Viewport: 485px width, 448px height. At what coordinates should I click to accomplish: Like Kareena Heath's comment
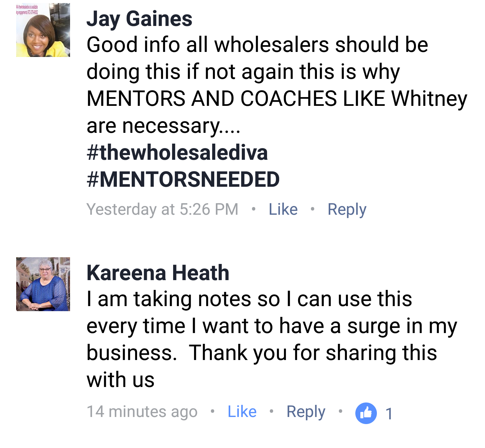(242, 412)
